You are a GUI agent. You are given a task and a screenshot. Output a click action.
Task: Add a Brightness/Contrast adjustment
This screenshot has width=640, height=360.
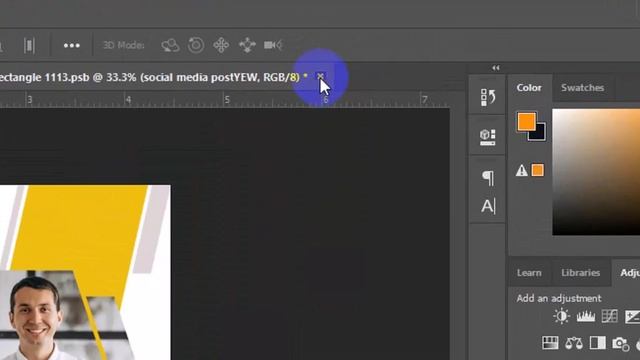click(x=562, y=316)
